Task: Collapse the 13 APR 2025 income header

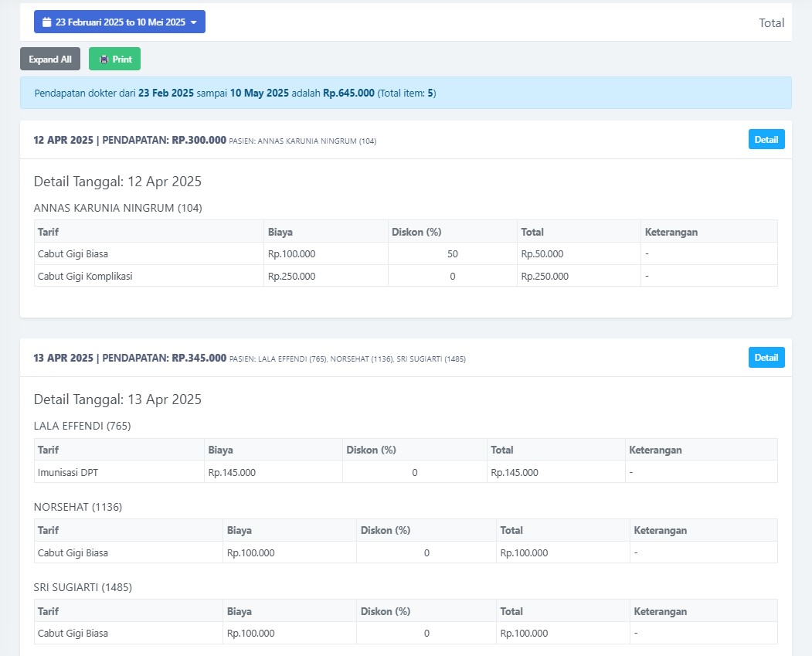Action: (130, 359)
